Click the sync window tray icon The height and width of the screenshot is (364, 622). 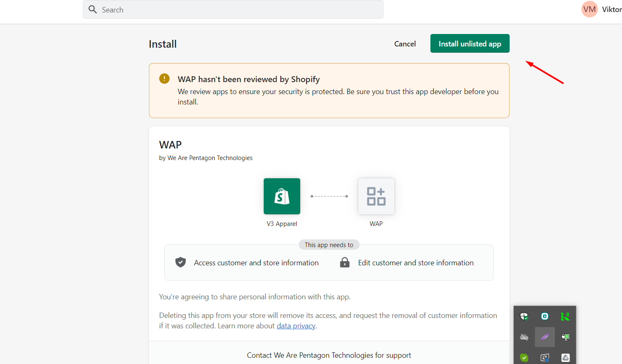click(x=545, y=357)
